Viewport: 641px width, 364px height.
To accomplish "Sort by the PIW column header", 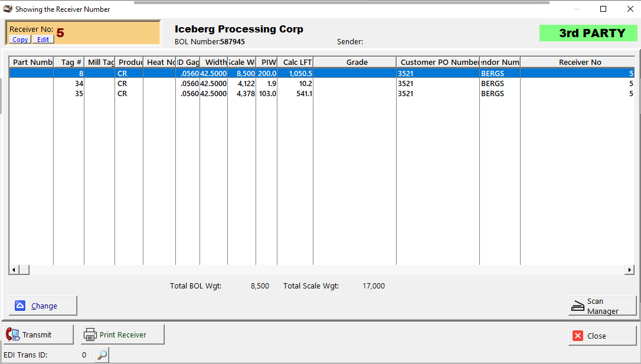I will [x=267, y=62].
